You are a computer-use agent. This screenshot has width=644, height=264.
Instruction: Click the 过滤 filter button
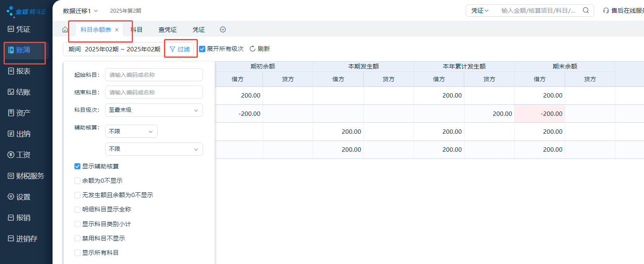coord(180,49)
